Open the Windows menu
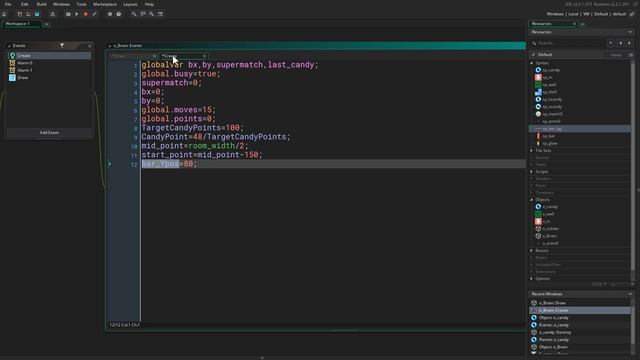640x360 pixels. pos(61,4)
